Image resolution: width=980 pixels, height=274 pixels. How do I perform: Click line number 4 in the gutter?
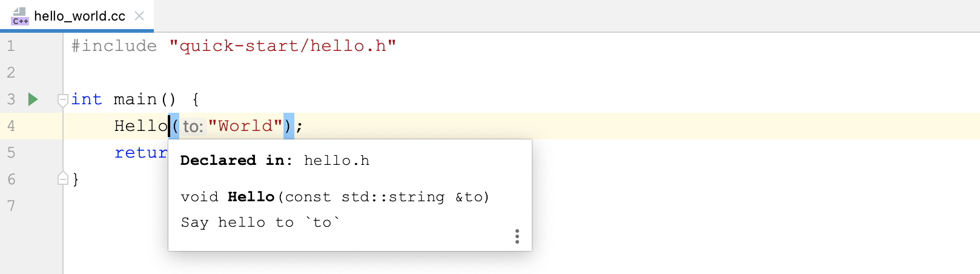11,126
